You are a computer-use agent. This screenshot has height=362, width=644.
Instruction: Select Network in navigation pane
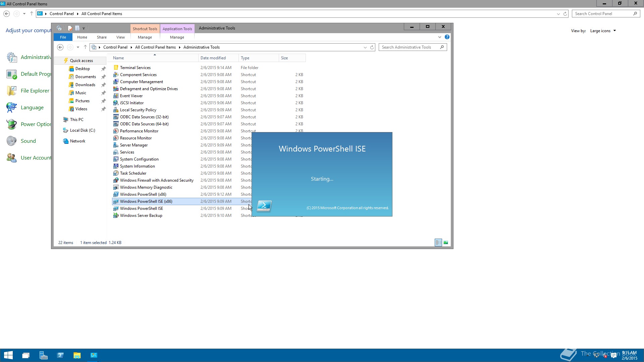77,141
